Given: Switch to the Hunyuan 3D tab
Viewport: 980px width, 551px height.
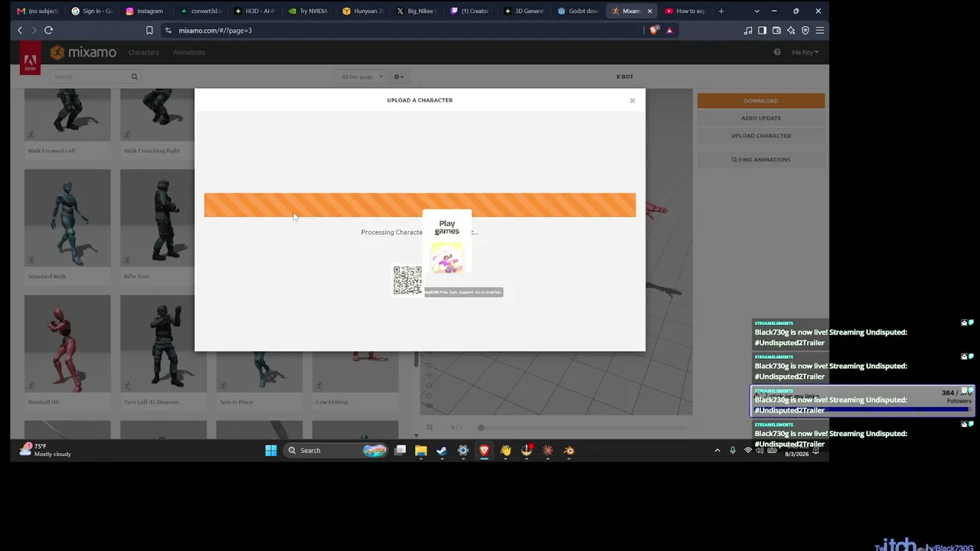Looking at the screenshot, I should point(363,11).
